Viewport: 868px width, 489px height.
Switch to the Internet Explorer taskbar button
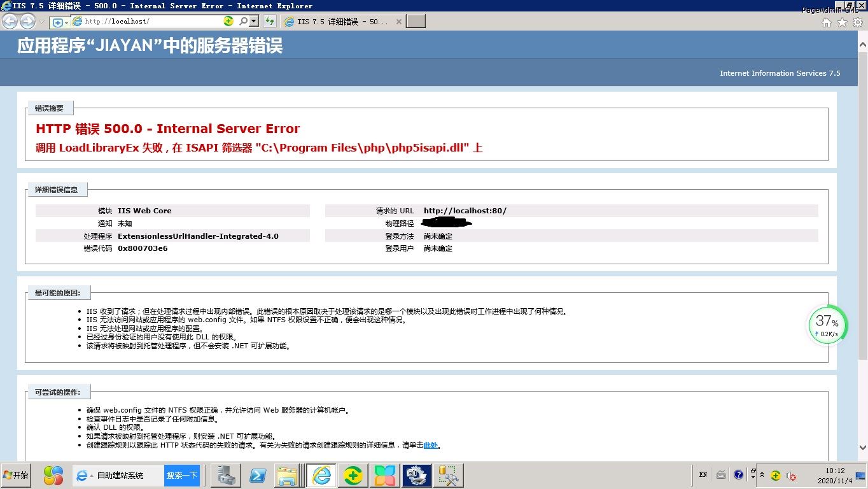pyautogui.click(x=322, y=476)
